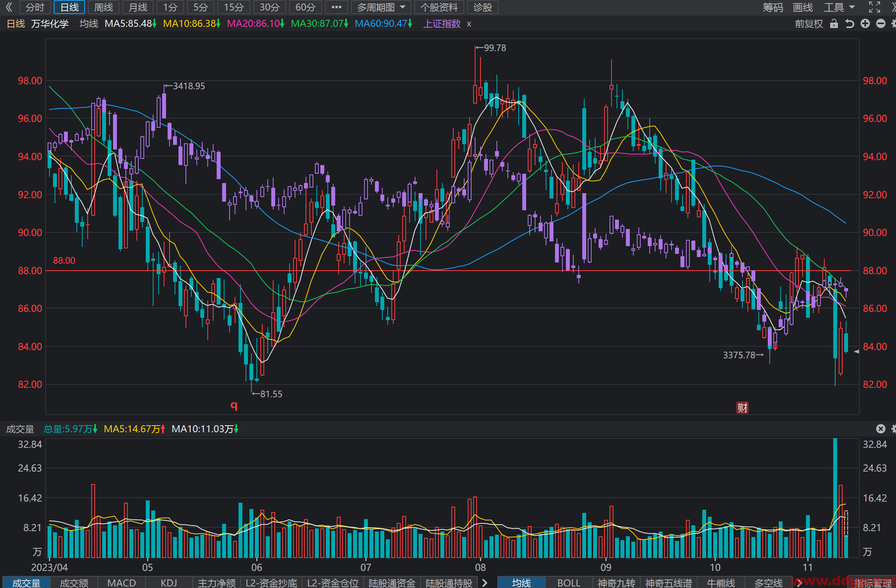Click the red q marker below the June low
Image resolution: width=896 pixels, height=588 pixels.
[x=234, y=405]
